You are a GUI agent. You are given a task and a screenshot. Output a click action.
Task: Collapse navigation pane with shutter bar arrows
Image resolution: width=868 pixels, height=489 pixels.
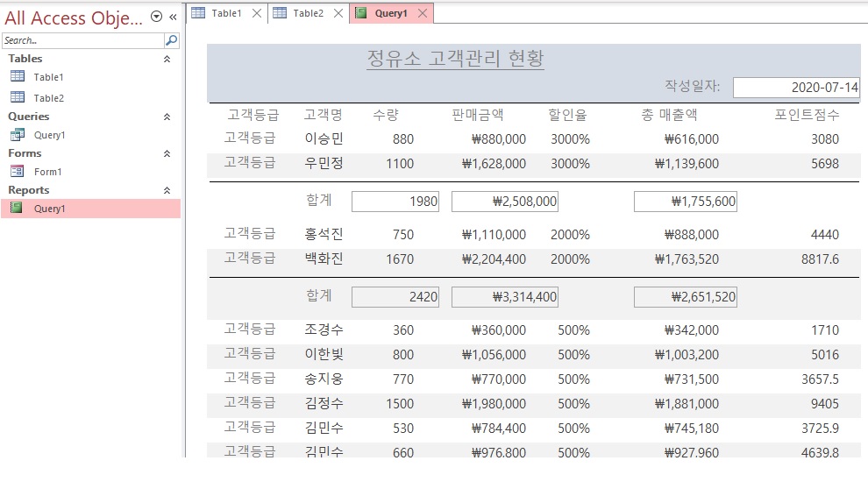(x=173, y=17)
